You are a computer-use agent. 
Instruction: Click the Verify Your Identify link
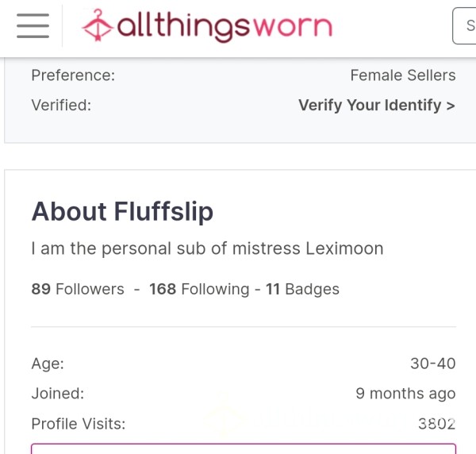pos(377,106)
